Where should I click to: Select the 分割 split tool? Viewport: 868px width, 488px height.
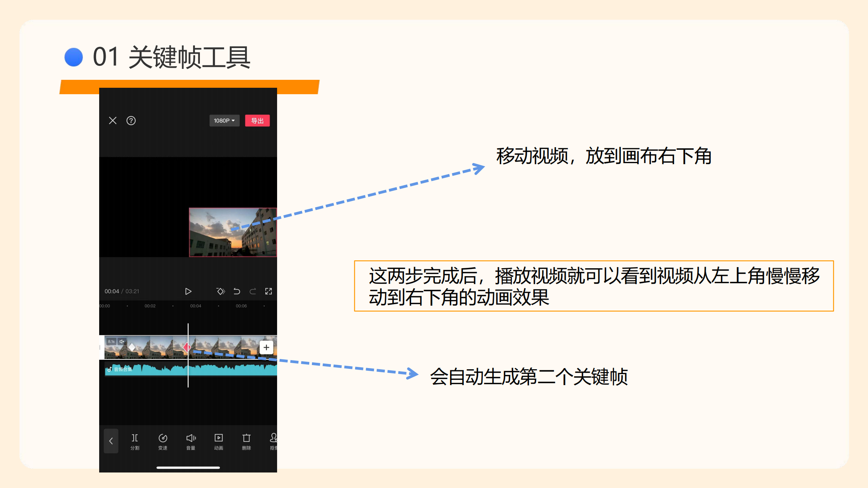tap(135, 442)
